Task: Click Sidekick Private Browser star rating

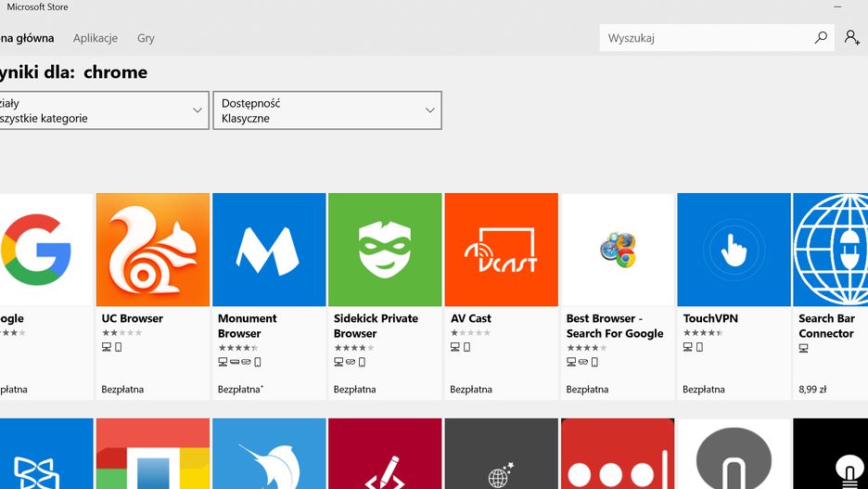Action: point(354,348)
